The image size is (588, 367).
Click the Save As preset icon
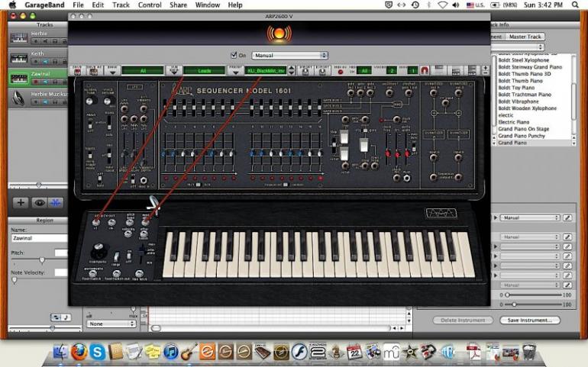(94, 70)
